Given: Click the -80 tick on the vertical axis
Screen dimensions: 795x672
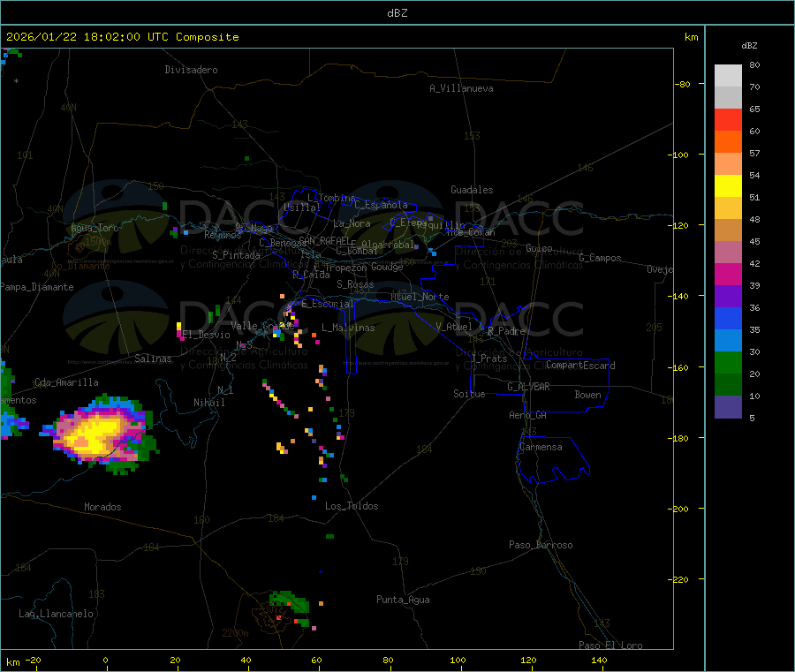Looking at the screenshot, I should (x=683, y=84).
